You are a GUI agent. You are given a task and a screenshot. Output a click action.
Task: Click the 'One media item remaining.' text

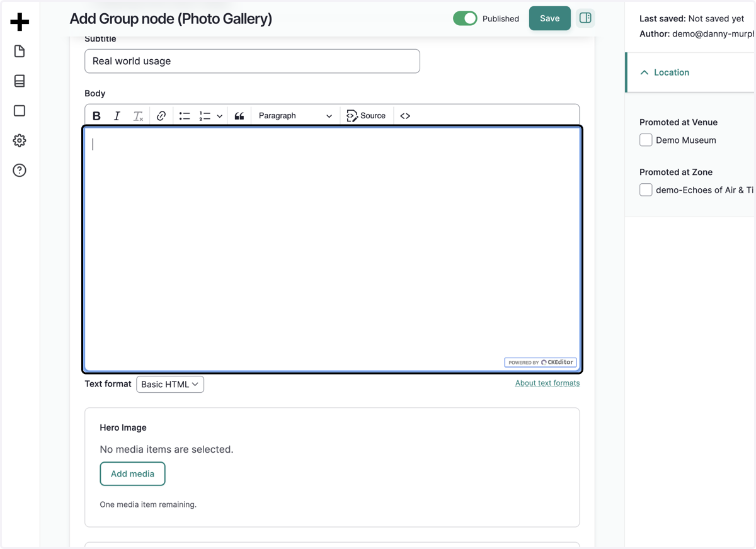point(148,504)
